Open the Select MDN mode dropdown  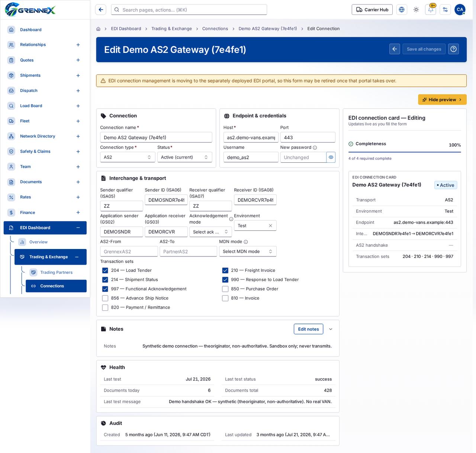[x=248, y=252]
